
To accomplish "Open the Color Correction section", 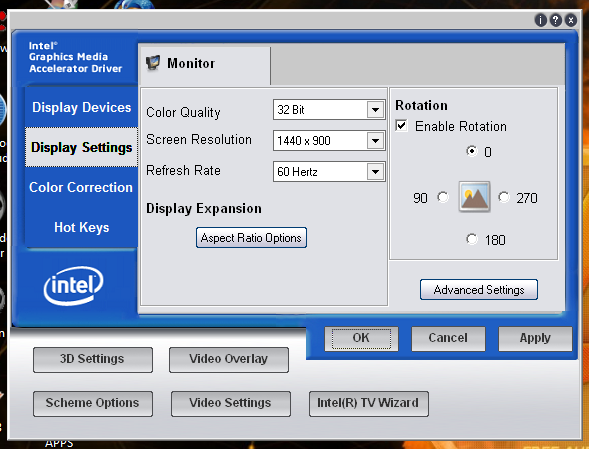I will (81, 187).
